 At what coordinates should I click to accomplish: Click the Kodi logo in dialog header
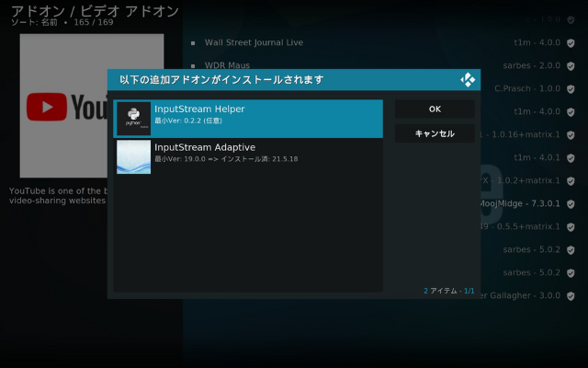click(467, 80)
